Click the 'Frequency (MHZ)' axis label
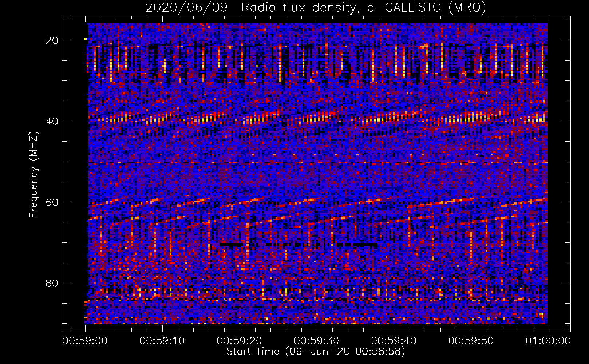This screenshot has width=589, height=364. tap(33, 174)
